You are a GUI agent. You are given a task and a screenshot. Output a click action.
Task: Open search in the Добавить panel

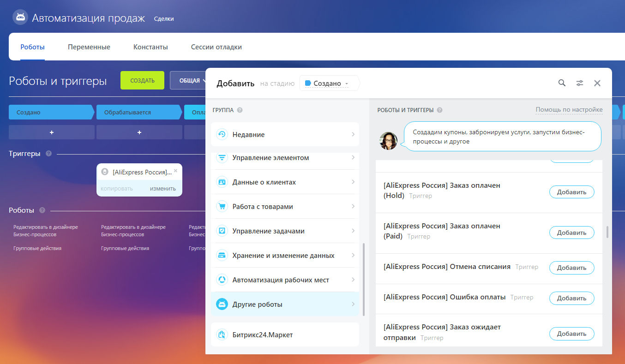point(562,83)
